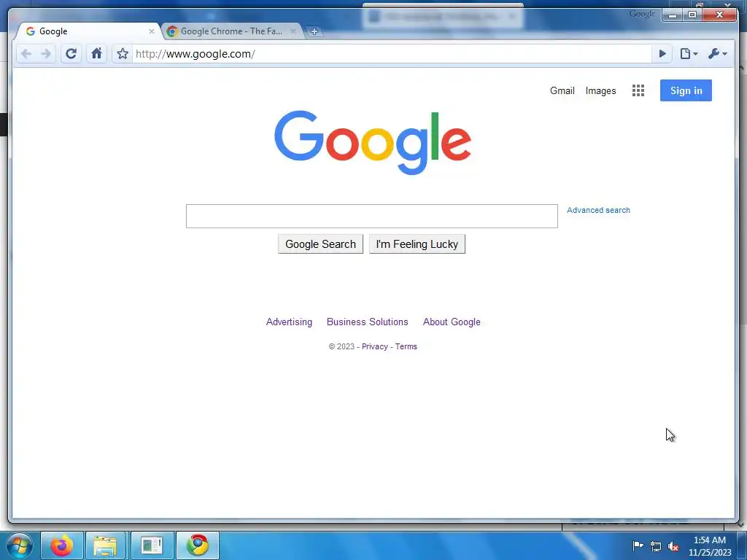Focus the address bar URL
This screenshot has height=560, width=747.
tap(391, 54)
